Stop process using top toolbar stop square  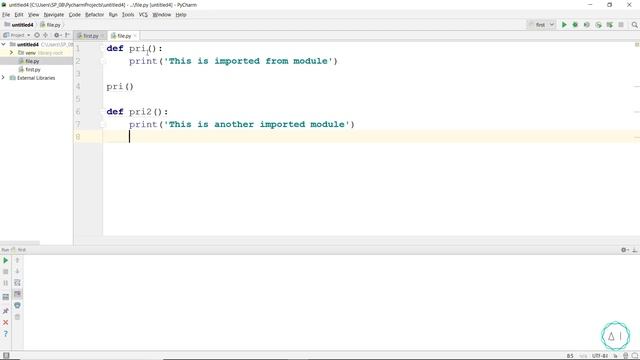click(x=621, y=25)
